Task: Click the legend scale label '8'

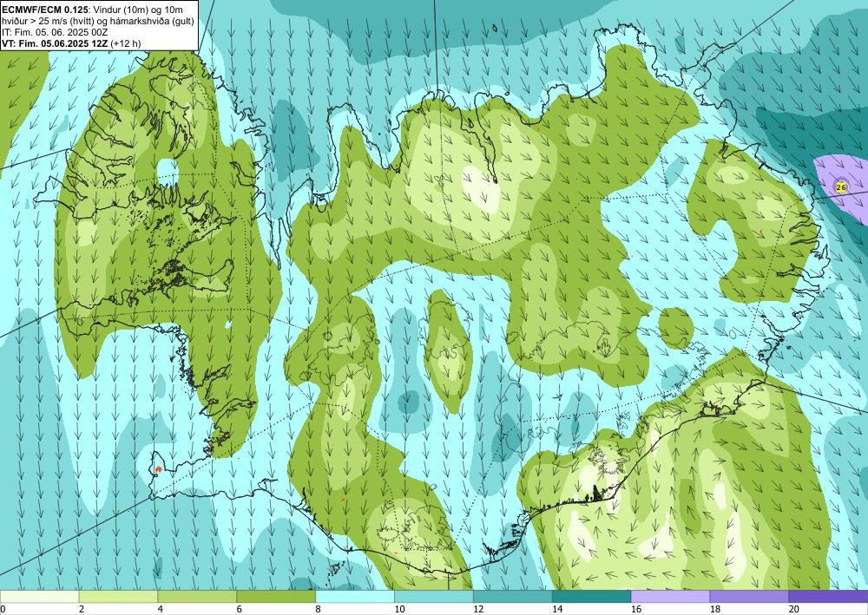Action: (x=318, y=610)
